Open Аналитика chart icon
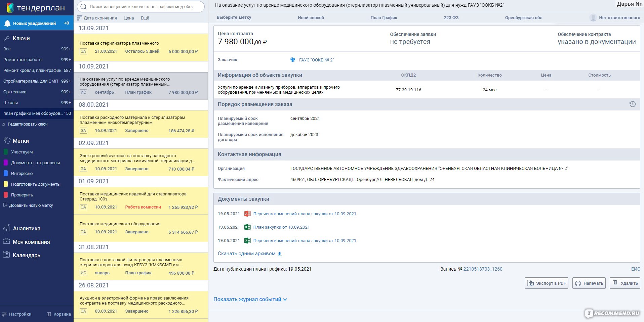The width and height of the screenshot is (644, 322). pyautogui.click(x=6, y=228)
